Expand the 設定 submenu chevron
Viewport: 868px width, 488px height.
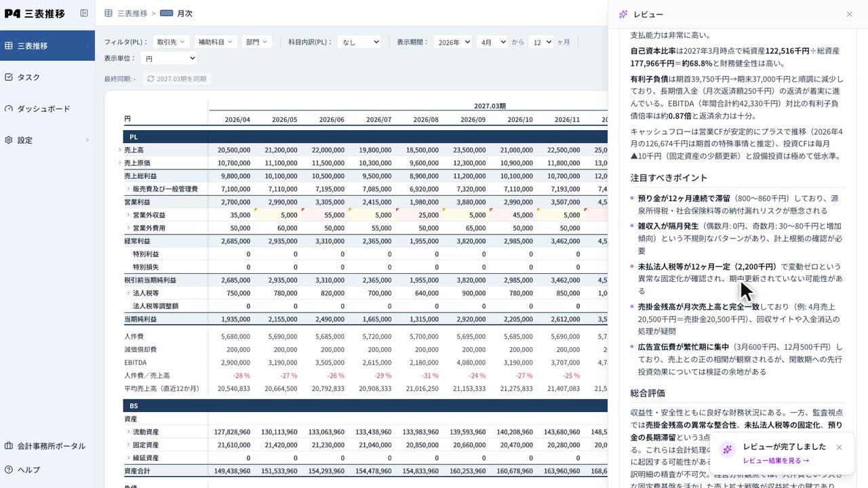pos(87,140)
